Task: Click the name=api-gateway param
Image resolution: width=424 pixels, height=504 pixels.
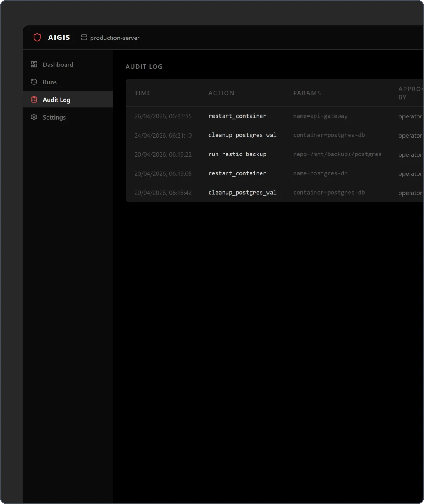Action: tap(320, 116)
